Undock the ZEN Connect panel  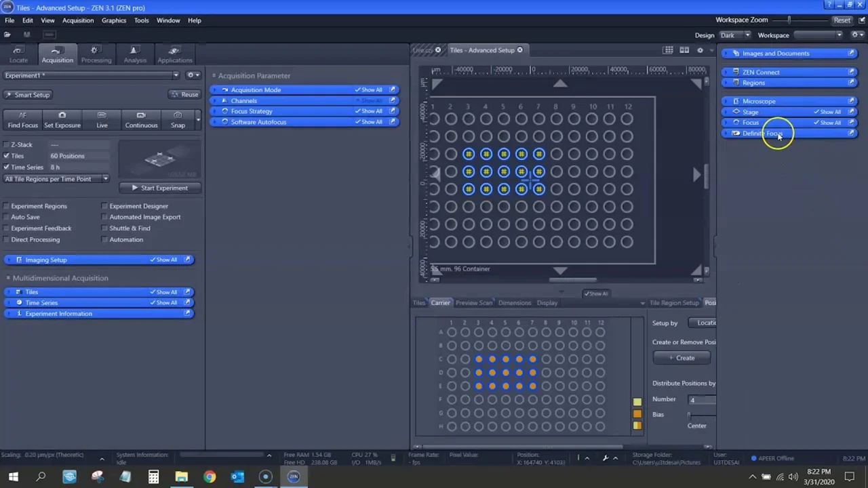[x=851, y=72]
